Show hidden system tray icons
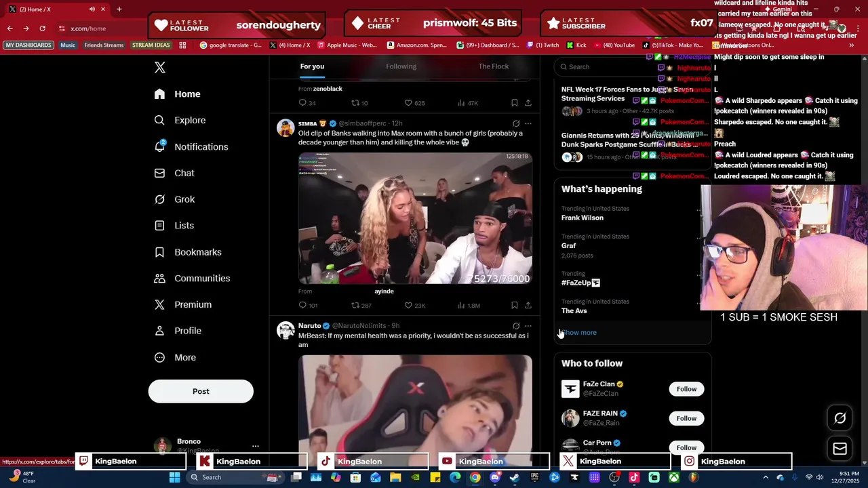This screenshot has height=488, width=868. [766, 477]
